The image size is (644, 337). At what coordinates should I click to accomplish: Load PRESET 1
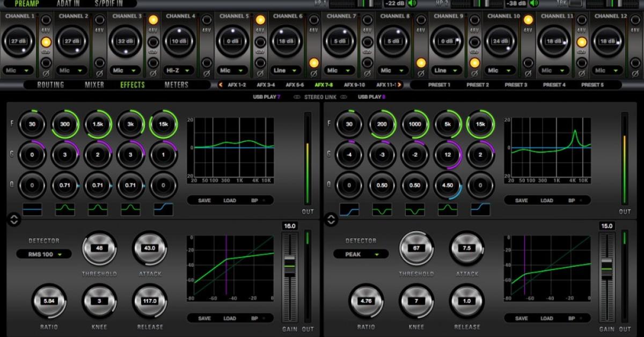pos(439,85)
